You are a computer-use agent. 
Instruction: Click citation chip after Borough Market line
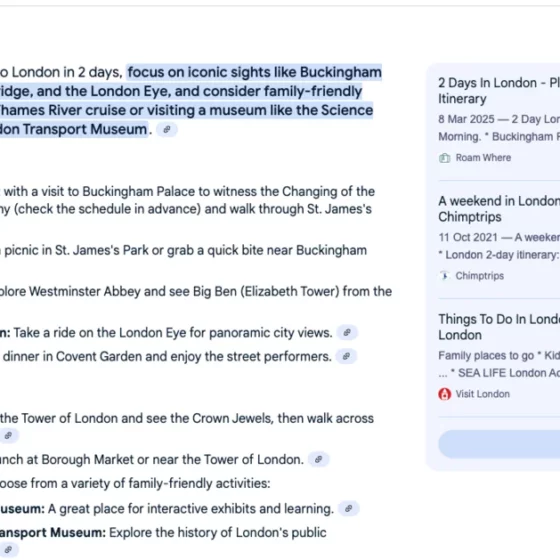coord(319,459)
